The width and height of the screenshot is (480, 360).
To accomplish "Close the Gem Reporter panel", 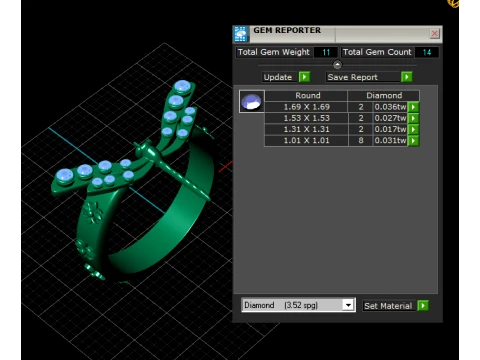I will pyautogui.click(x=434, y=33).
